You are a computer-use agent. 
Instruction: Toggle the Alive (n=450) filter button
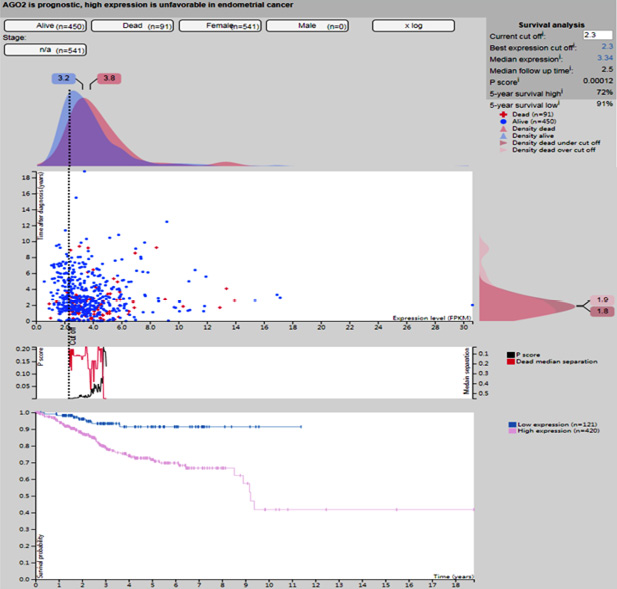click(x=45, y=26)
